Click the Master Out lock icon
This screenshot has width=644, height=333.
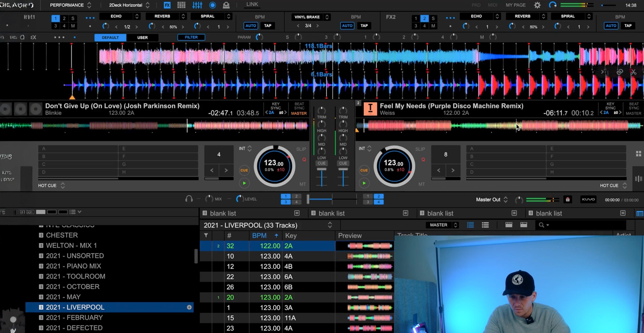tap(568, 199)
